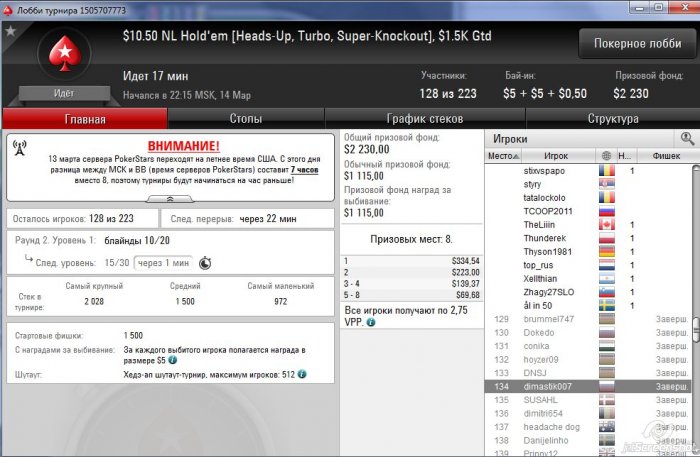The image size is (700, 457).
Task: Click the Покерное лобби button
Action: point(638,43)
